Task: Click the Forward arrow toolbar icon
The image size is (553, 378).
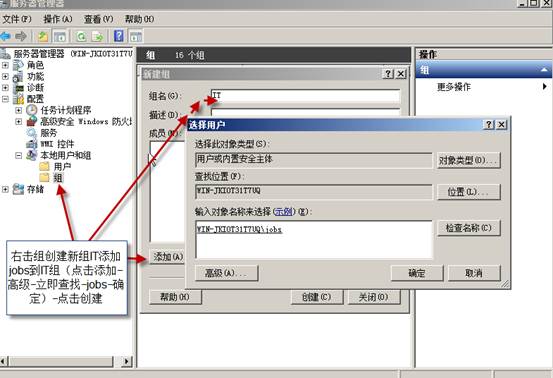Action: click(21, 36)
